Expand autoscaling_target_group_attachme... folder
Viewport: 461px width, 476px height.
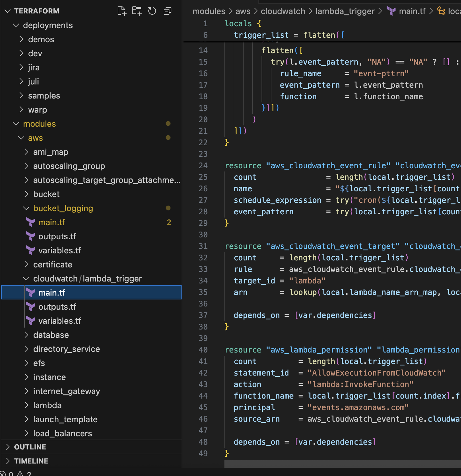click(x=26, y=180)
